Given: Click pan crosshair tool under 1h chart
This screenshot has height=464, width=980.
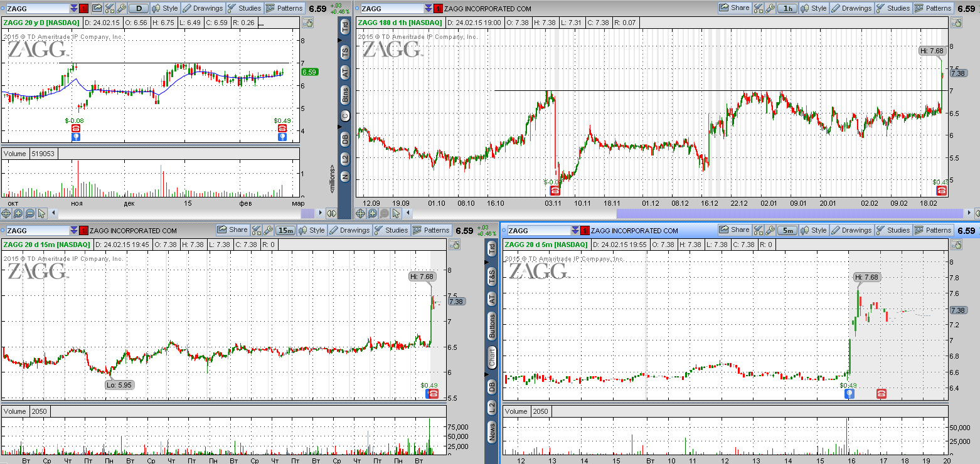Looking at the screenshot, I should 361,213.
